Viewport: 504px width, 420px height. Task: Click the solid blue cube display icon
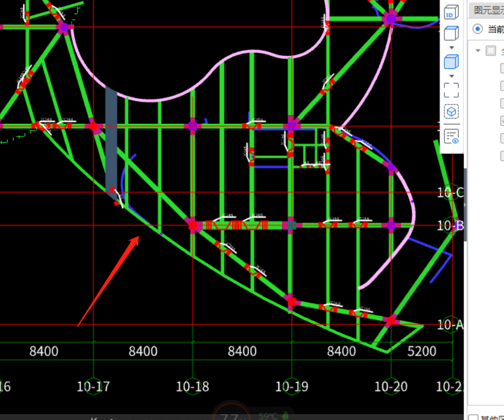click(x=451, y=62)
